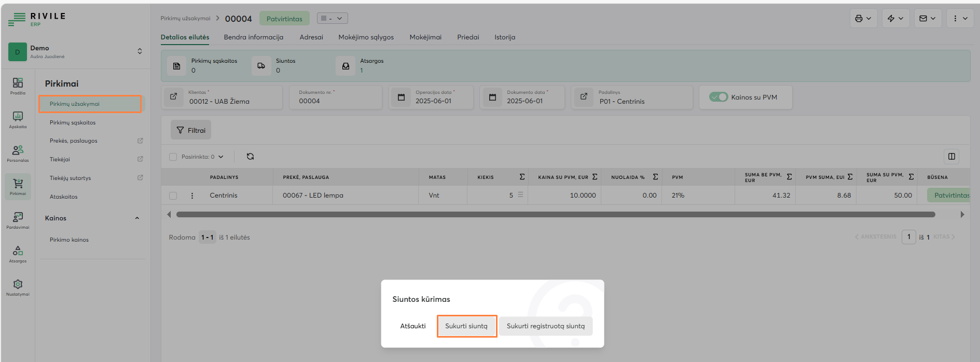This screenshot has width=980, height=362.
Task: Click the horizontal table scrollbar
Action: tap(555, 214)
